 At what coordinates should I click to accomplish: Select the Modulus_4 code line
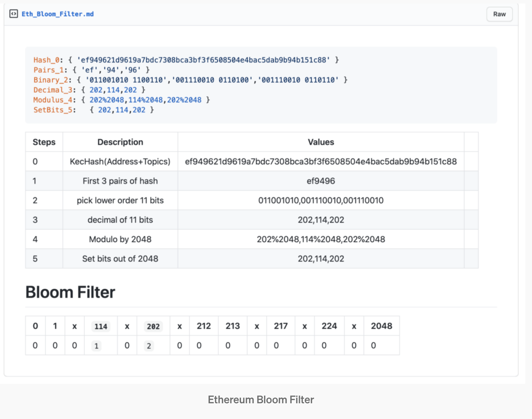coord(122,100)
